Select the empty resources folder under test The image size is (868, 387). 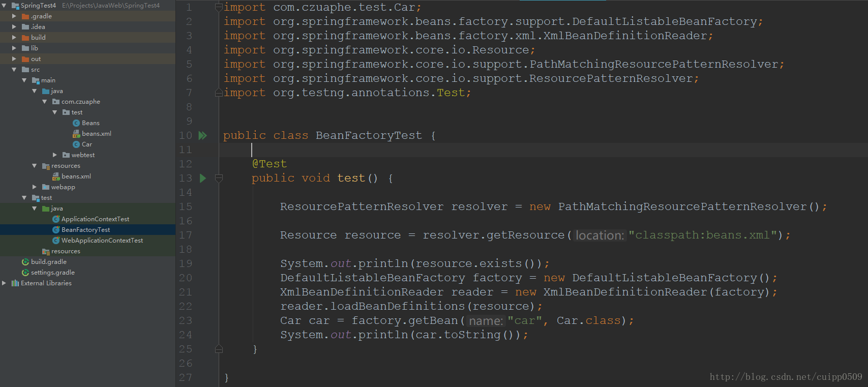click(66, 251)
